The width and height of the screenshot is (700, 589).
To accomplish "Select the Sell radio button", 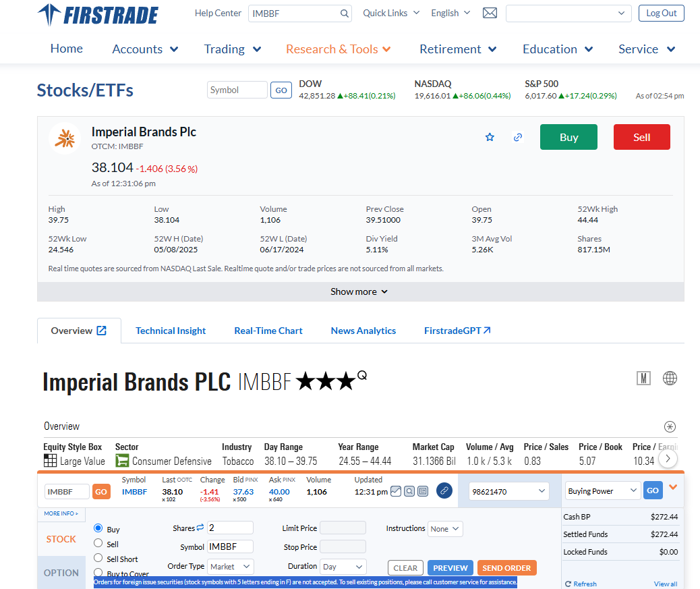I will pos(98,543).
